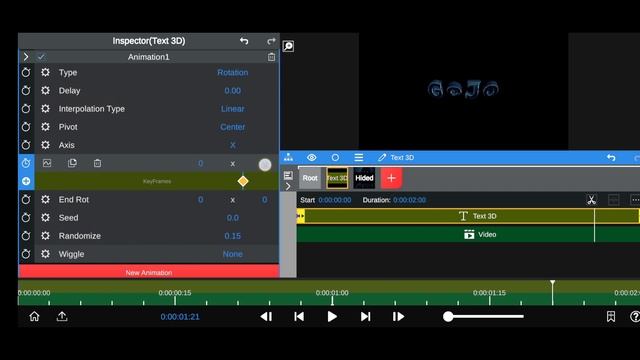Play the timeline preview
The width and height of the screenshot is (640, 360).
click(332, 317)
